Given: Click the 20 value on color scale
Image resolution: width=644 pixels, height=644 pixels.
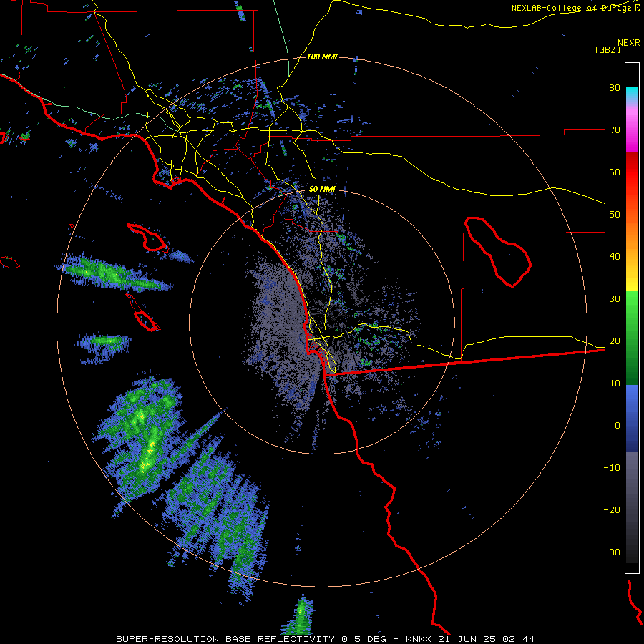Looking at the screenshot, I should pos(615,341).
